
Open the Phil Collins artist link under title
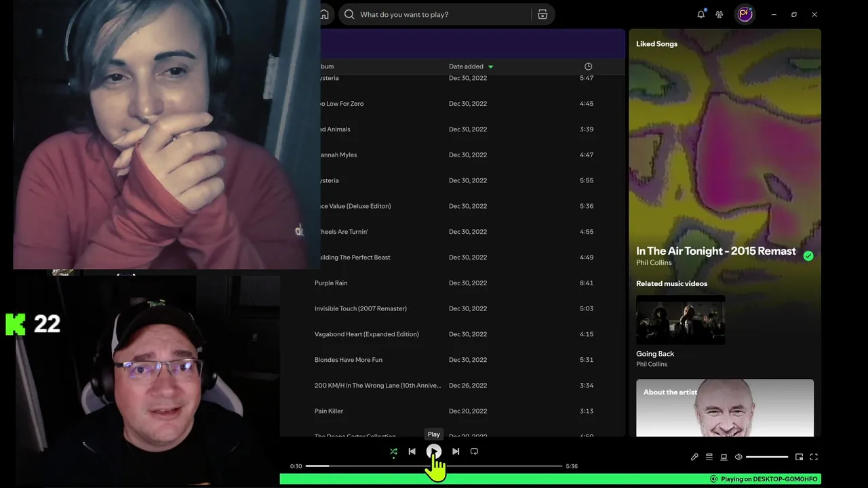654,263
